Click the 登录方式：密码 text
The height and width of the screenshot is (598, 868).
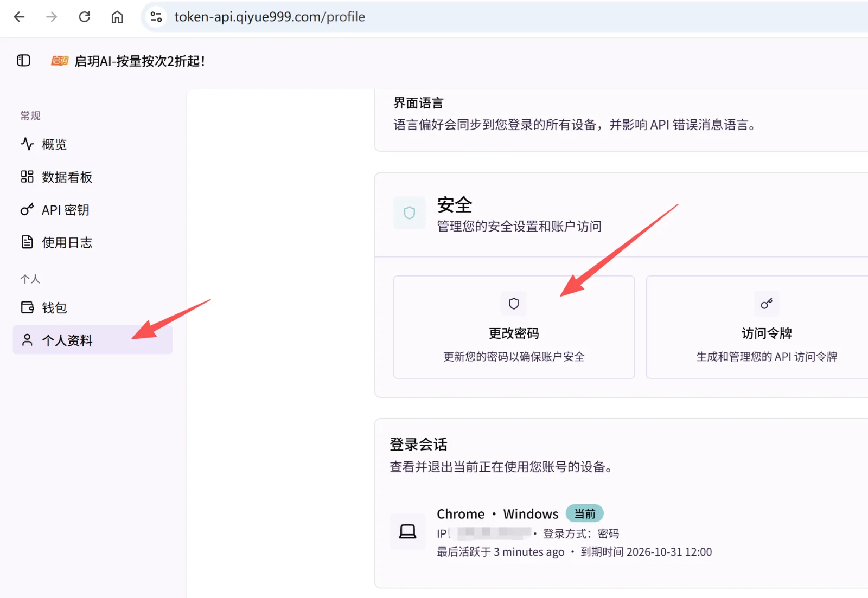[x=581, y=534]
